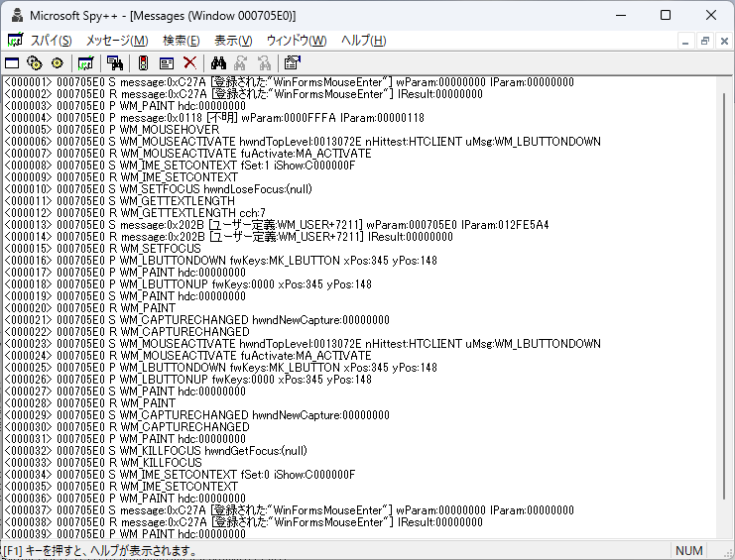Select log line <000001> WinFormsMouseEnter

click(289, 82)
